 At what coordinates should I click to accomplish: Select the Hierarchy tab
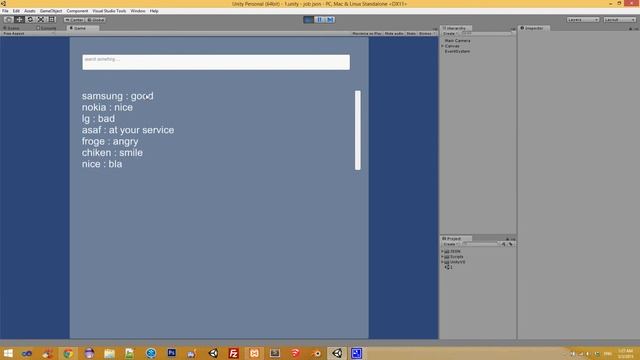456,28
